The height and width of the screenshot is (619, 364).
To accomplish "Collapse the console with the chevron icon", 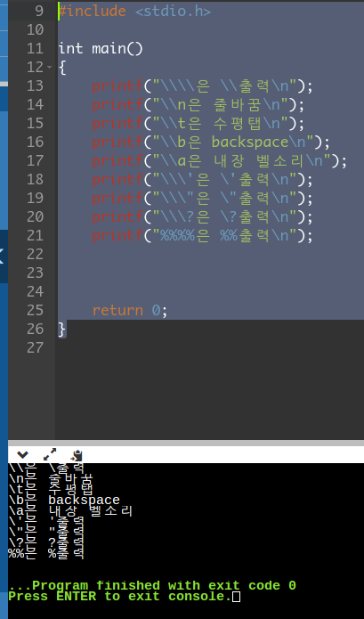I will click(23, 455).
